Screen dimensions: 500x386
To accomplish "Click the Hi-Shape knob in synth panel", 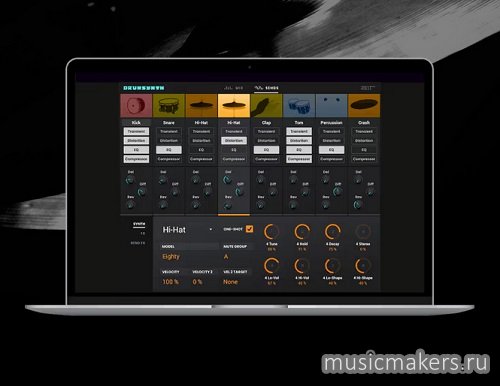I will tap(363, 266).
